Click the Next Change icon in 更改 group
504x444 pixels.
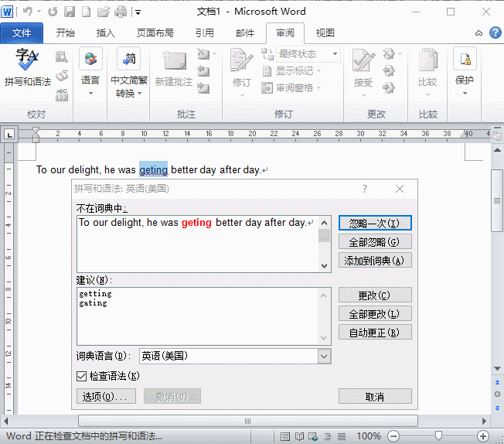point(389,88)
